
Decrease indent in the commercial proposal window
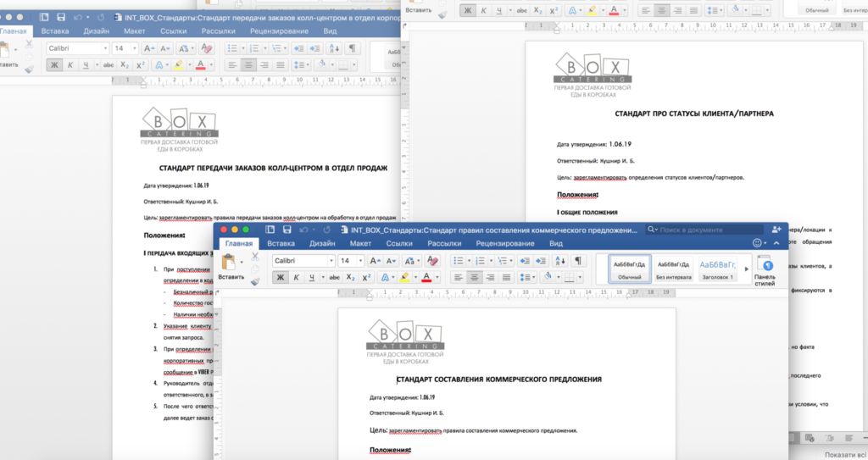click(524, 261)
